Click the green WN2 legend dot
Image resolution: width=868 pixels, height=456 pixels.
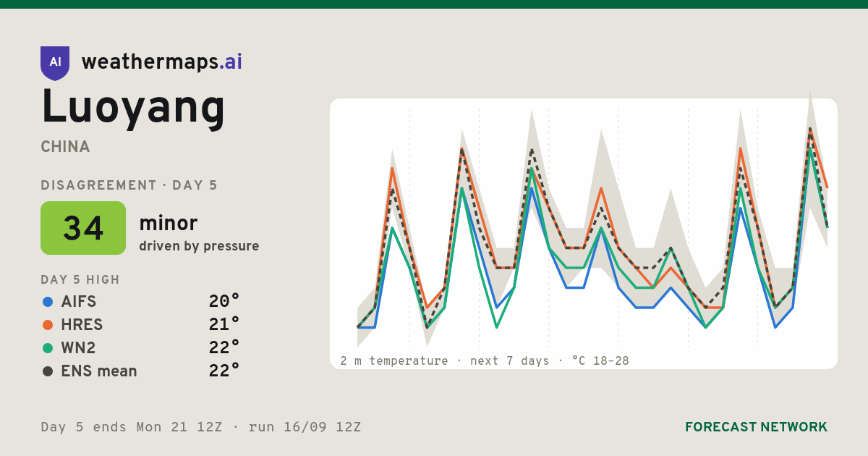point(48,348)
